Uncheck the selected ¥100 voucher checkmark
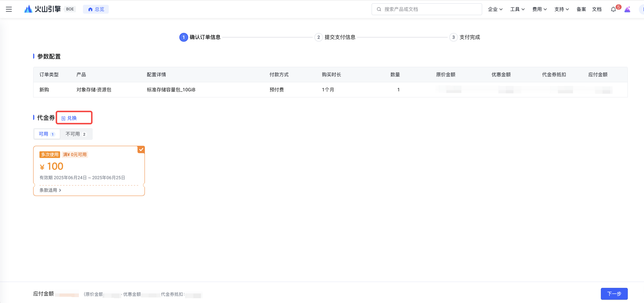This screenshot has width=644, height=303. click(141, 150)
